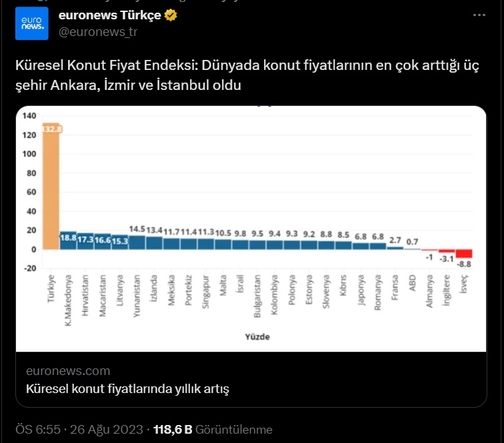This screenshot has height=443, width=504.
Task: Open the housing price chart image
Action: 251,228
